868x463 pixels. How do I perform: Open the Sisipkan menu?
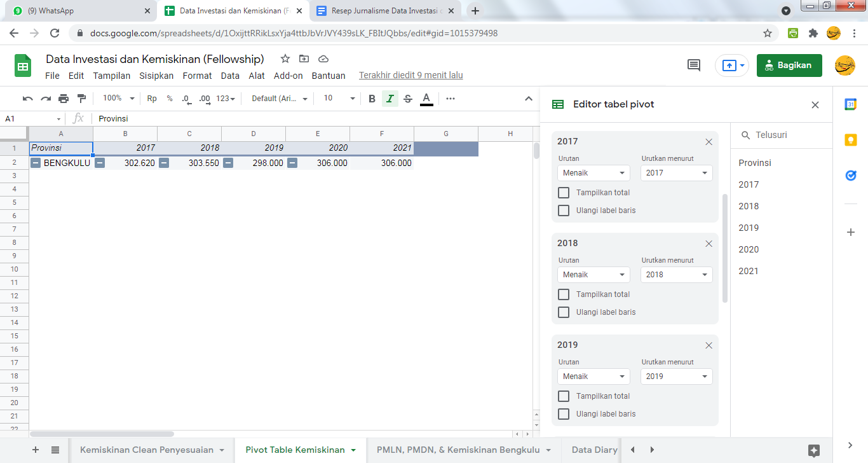click(156, 76)
